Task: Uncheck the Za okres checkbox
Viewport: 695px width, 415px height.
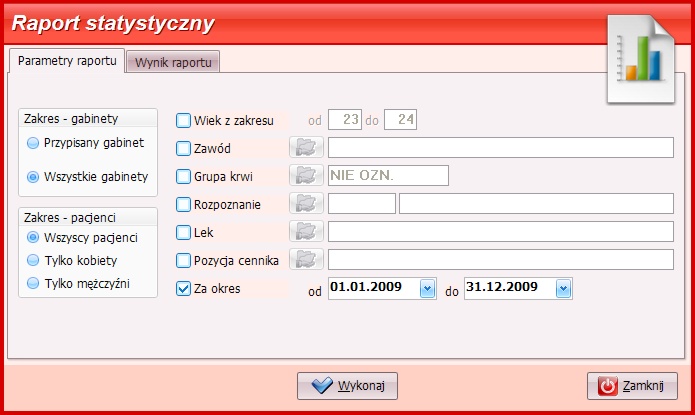Action: point(184,289)
